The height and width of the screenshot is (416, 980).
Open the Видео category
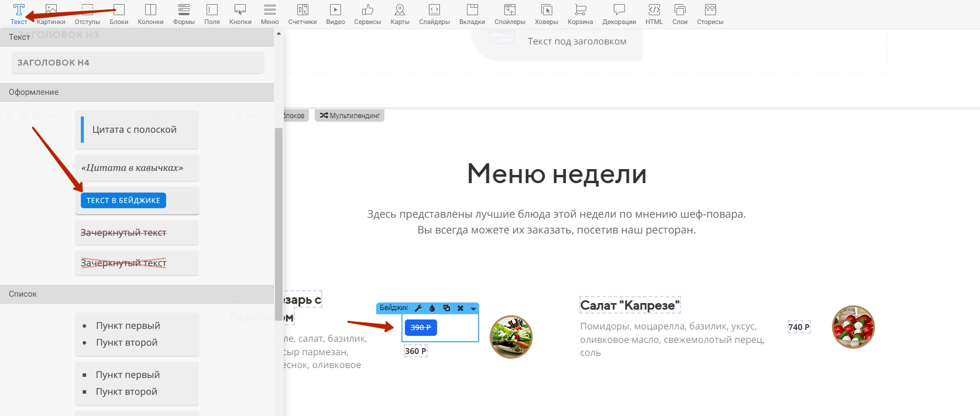335,15
